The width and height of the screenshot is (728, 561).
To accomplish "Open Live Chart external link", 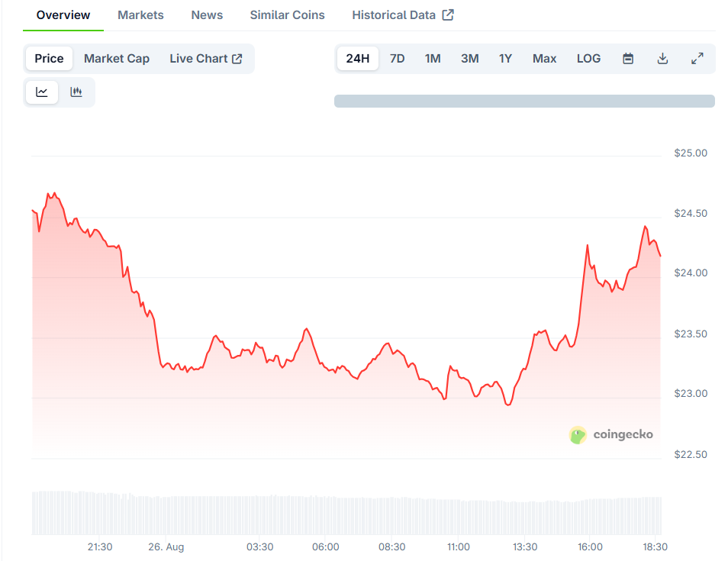I will tap(205, 59).
